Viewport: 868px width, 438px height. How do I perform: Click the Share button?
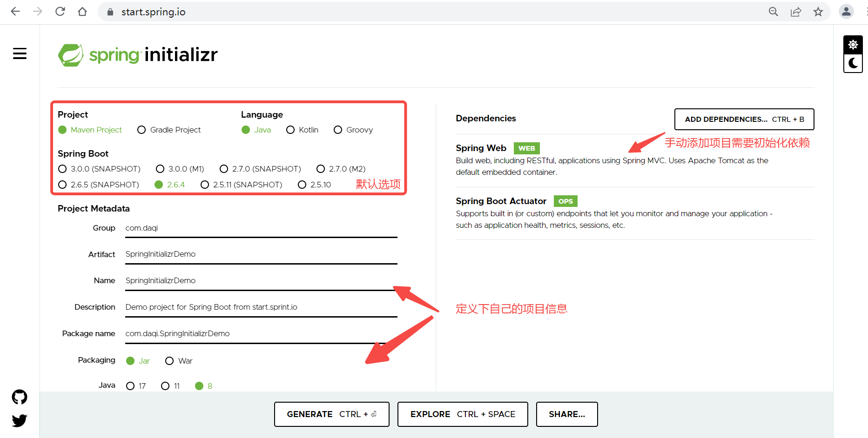[x=567, y=414]
